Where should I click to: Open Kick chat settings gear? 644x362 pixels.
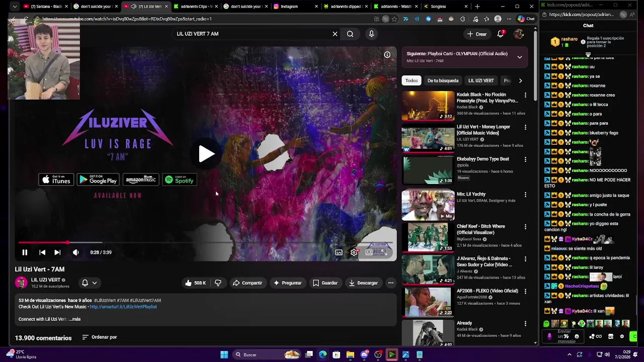click(622, 336)
